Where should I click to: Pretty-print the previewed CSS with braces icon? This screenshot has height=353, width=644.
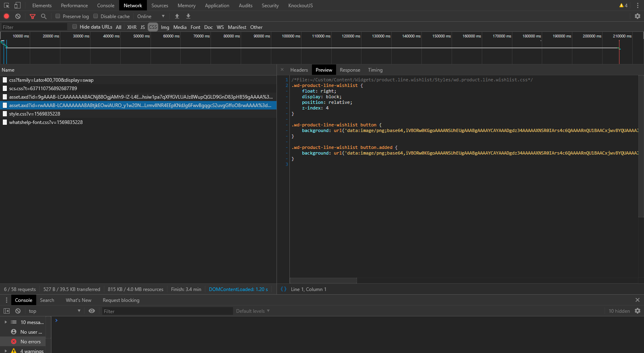click(x=284, y=289)
